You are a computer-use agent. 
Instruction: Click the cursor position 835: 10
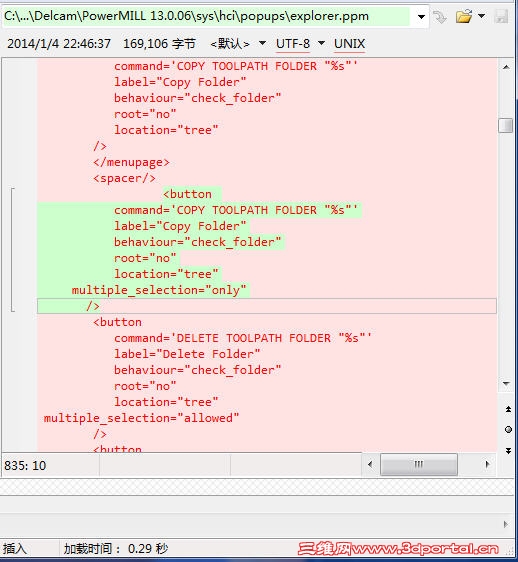25,466
